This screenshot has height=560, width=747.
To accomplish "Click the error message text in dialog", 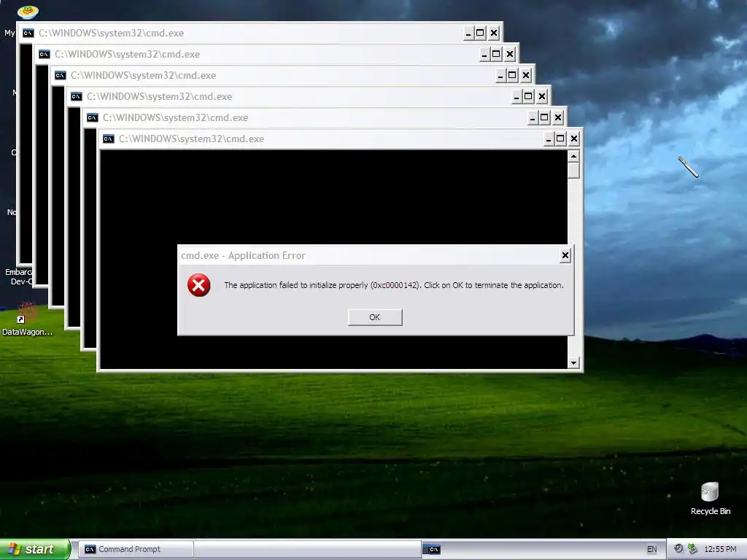I will pos(393,285).
